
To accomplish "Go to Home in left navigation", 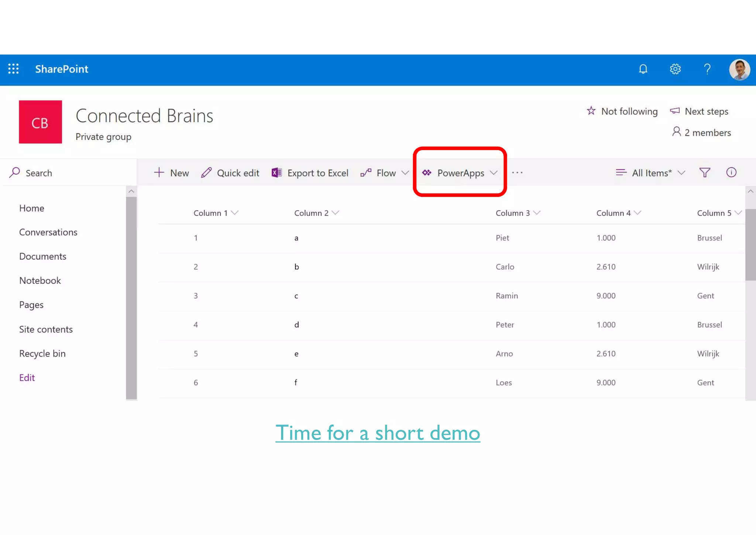I will pos(32,208).
